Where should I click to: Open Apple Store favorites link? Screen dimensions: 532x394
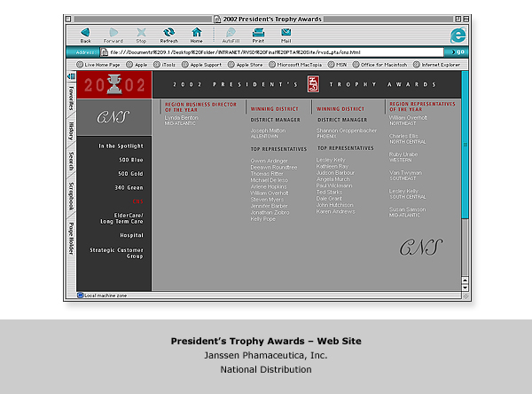click(246, 65)
